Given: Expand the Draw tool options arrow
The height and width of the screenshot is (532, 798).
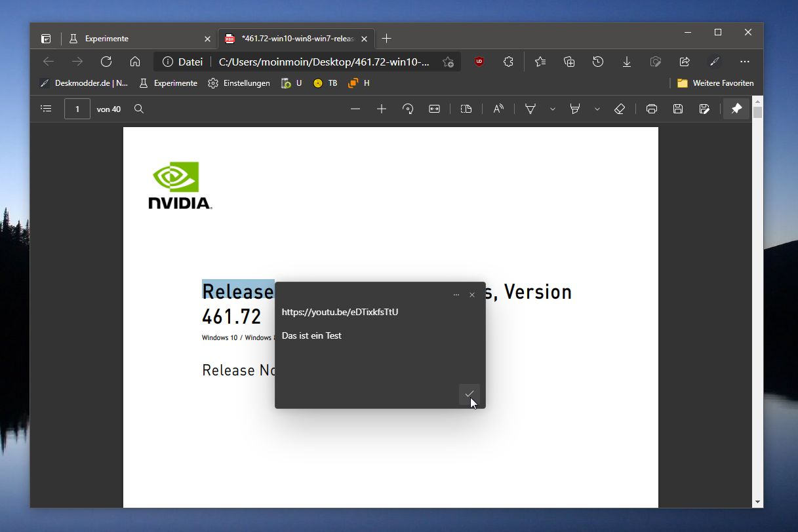Looking at the screenshot, I should (552, 109).
